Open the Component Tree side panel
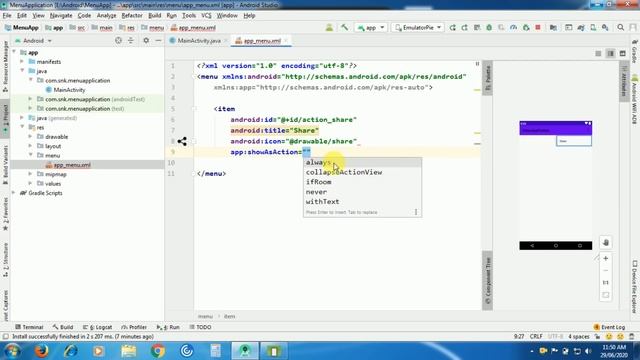 click(487, 281)
